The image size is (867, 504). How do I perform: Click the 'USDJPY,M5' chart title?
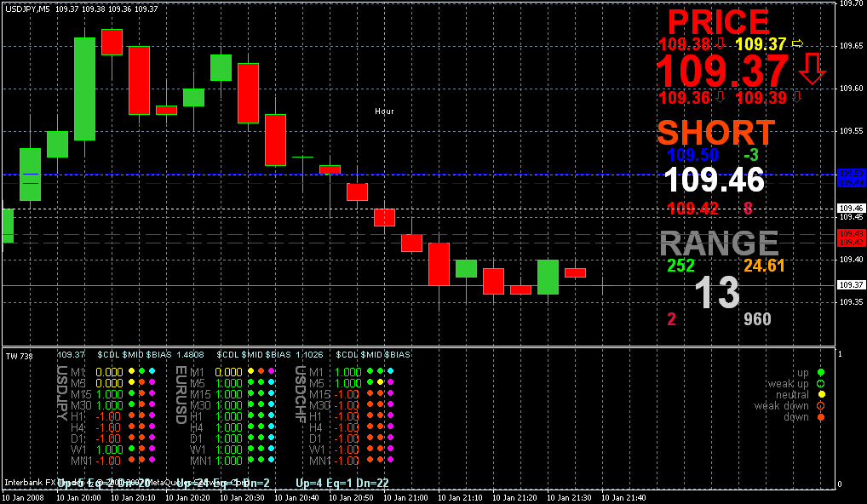tap(27, 9)
